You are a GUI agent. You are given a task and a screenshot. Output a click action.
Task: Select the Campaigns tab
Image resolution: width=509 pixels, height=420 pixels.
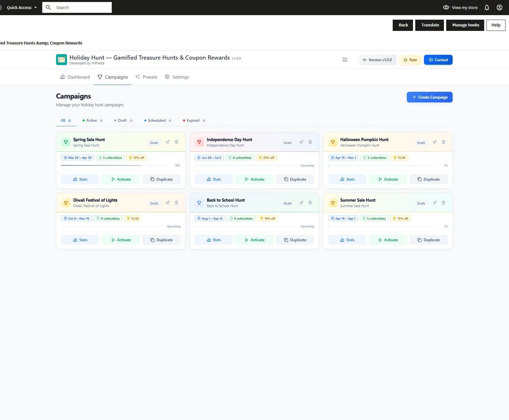point(112,77)
